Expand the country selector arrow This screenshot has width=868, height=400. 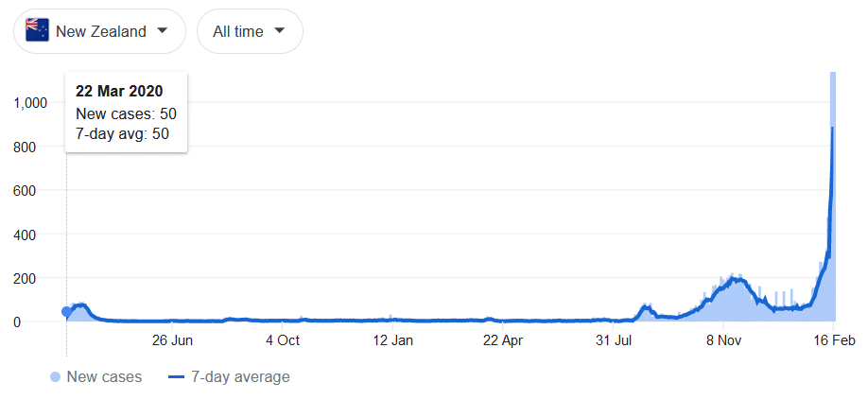click(163, 30)
